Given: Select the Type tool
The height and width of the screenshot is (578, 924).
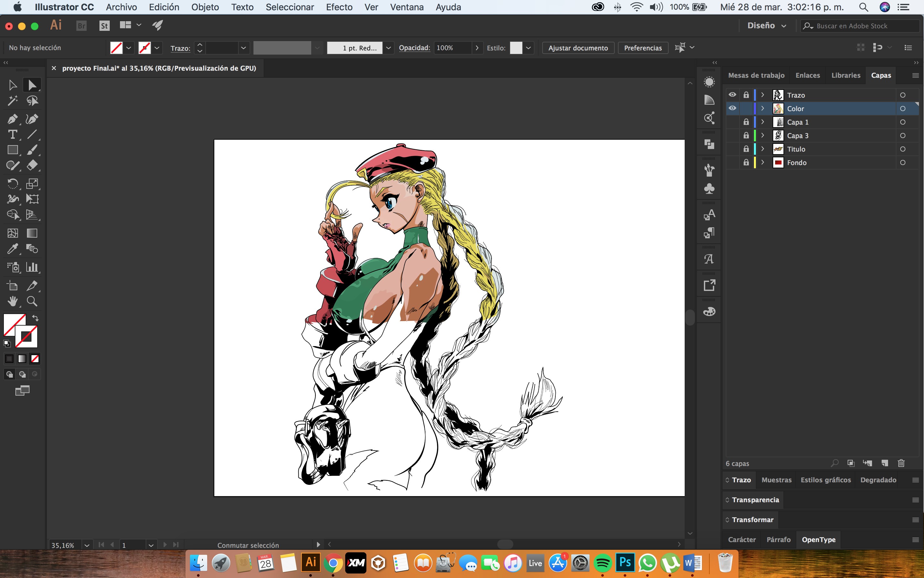Looking at the screenshot, I should coord(12,134).
